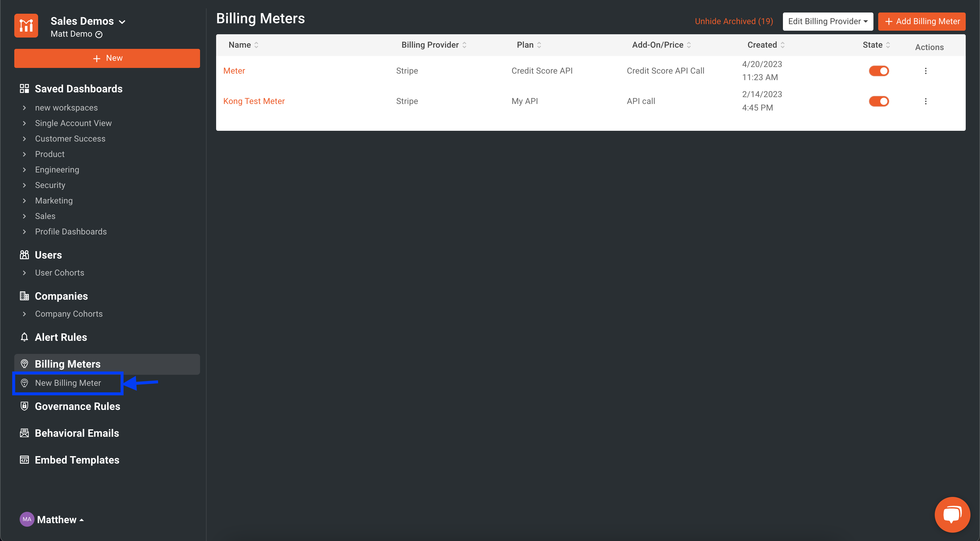
Task: Open the chat support bubble icon
Action: click(x=952, y=514)
